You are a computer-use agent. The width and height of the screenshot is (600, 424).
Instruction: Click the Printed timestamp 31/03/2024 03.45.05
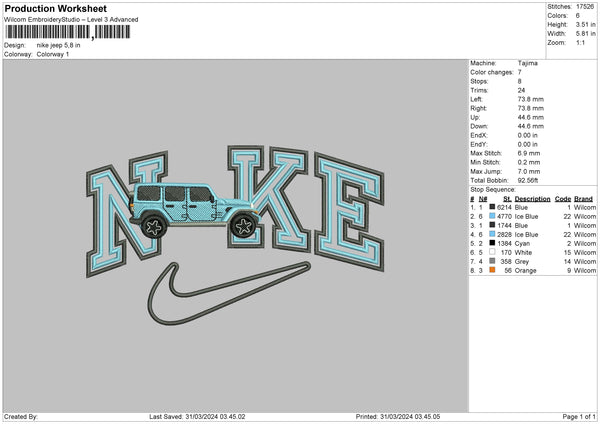click(x=410, y=417)
